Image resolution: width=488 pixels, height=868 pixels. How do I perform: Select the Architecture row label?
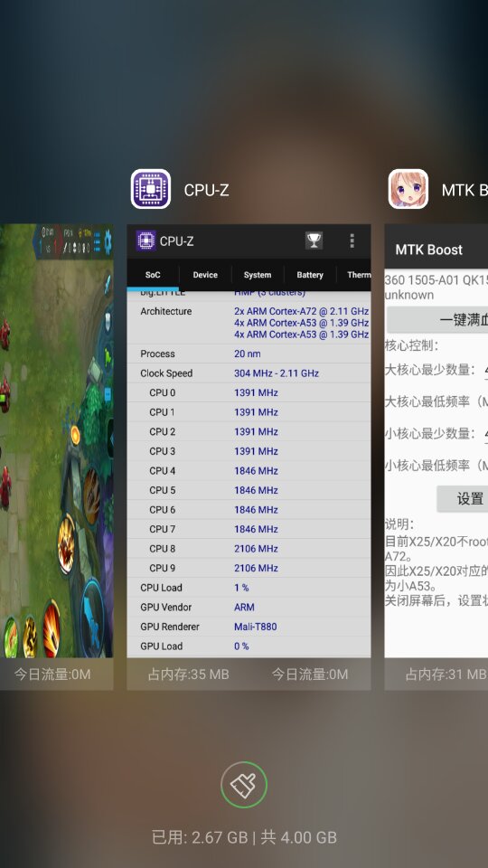(166, 311)
